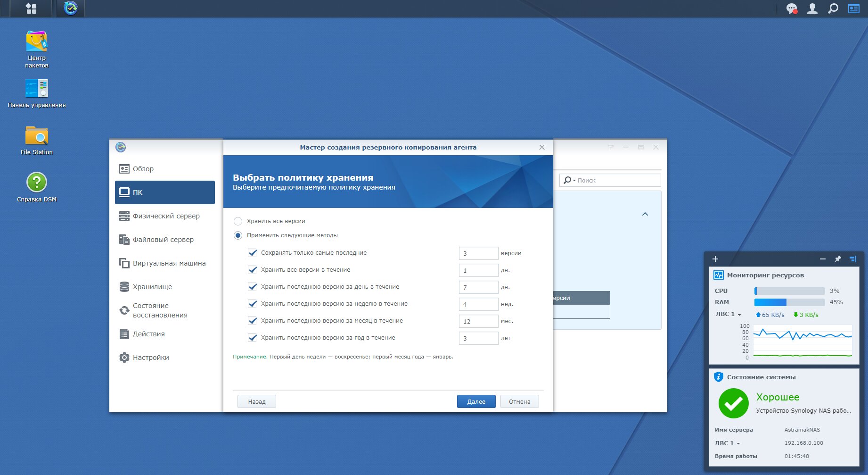Toggle yearly latest version retention checkbox
Screen dimensions: 868x475
[x=253, y=338]
